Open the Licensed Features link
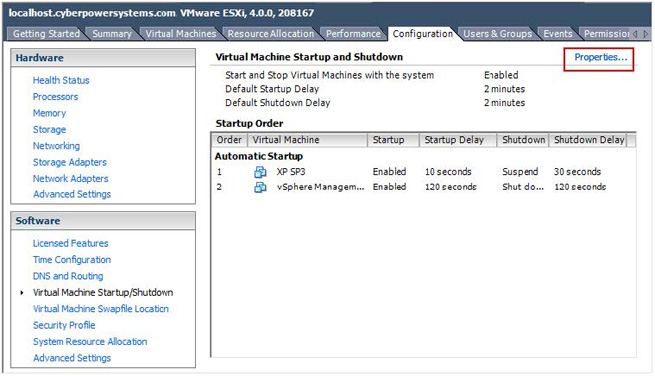 pyautogui.click(x=71, y=243)
